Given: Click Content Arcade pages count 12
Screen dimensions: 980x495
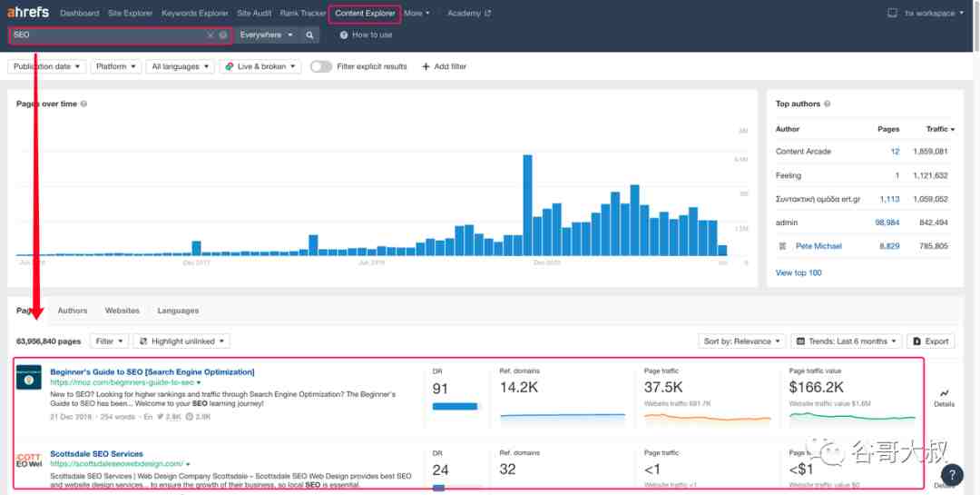Looking at the screenshot, I should [895, 152].
